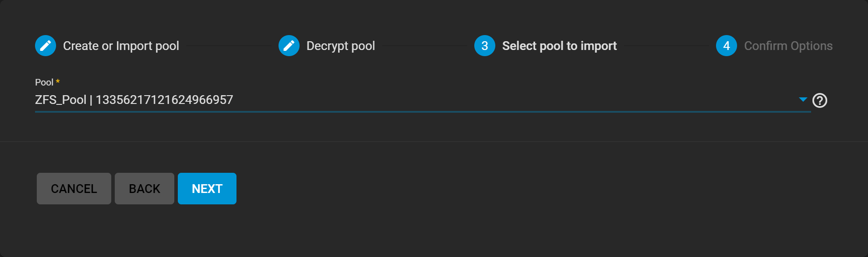Return to the Decrypt pool step
Image resolution: width=868 pixels, height=257 pixels.
(341, 46)
